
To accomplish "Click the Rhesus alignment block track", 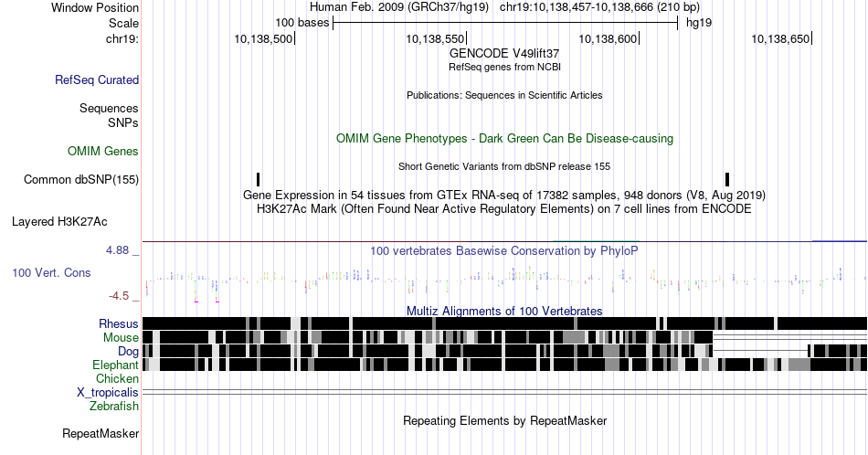I will 504,323.
